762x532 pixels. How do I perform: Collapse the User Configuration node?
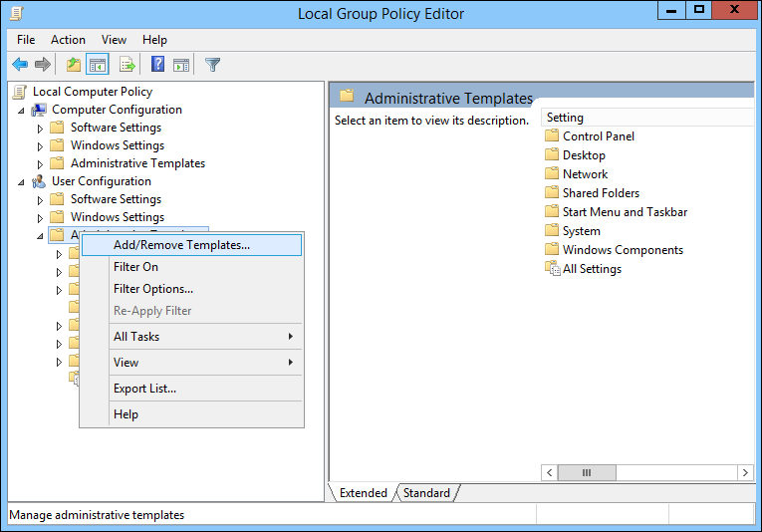[x=21, y=182]
